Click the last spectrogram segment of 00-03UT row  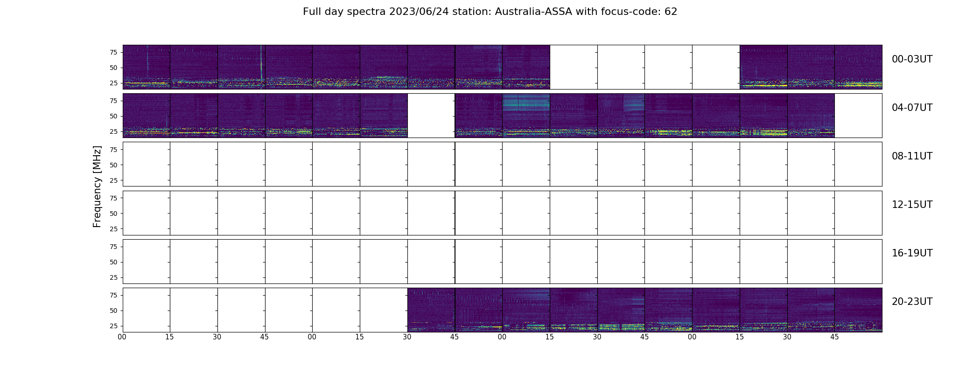pyautogui.click(x=858, y=67)
